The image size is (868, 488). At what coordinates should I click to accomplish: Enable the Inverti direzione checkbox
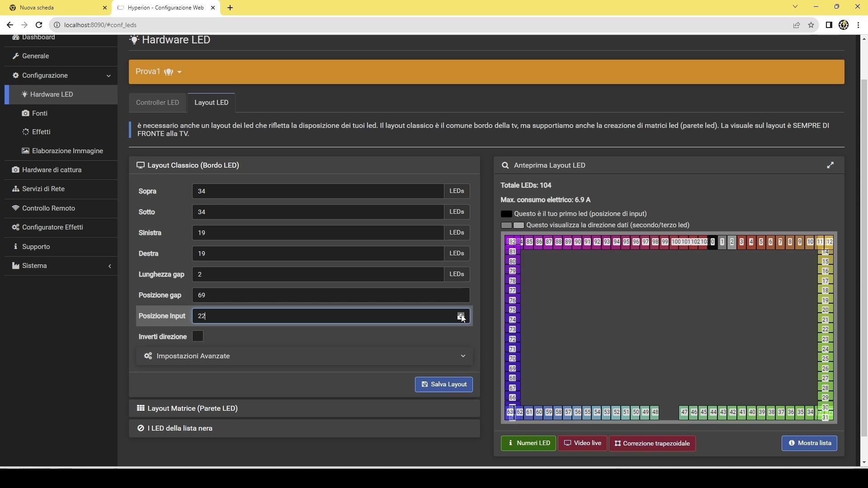coord(197,336)
